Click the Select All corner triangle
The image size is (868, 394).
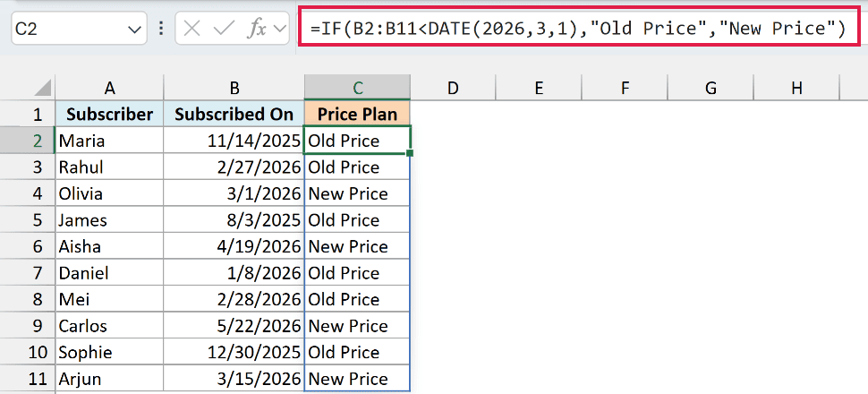[x=41, y=87]
